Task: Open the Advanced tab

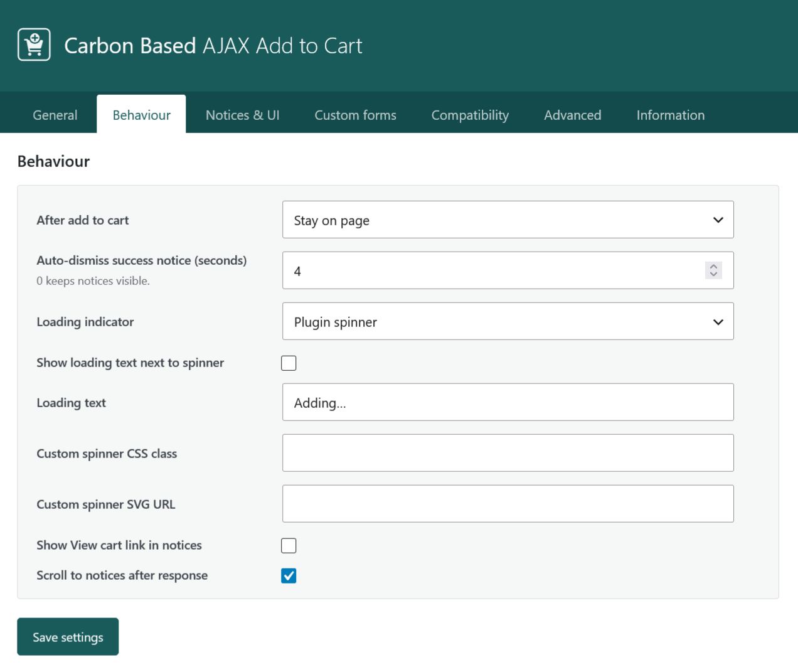Action: coord(572,115)
